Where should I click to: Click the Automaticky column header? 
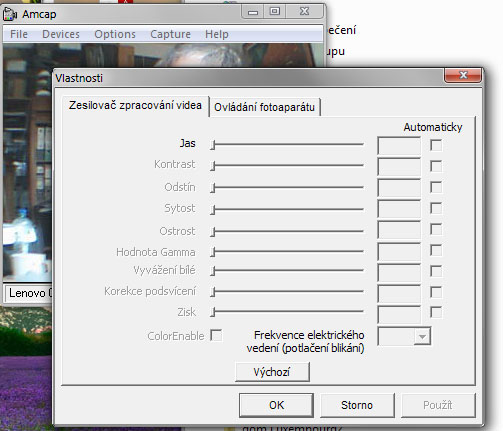pos(433,127)
